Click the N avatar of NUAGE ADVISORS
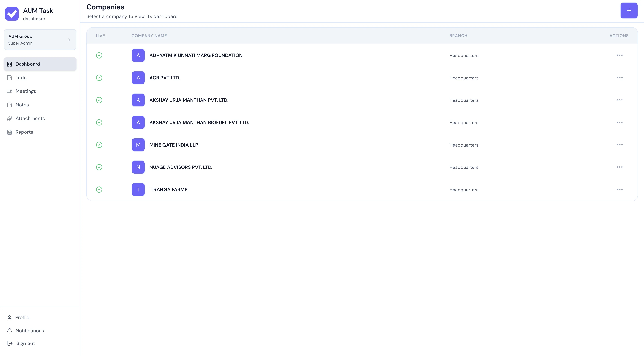The image size is (644, 356). [138, 167]
